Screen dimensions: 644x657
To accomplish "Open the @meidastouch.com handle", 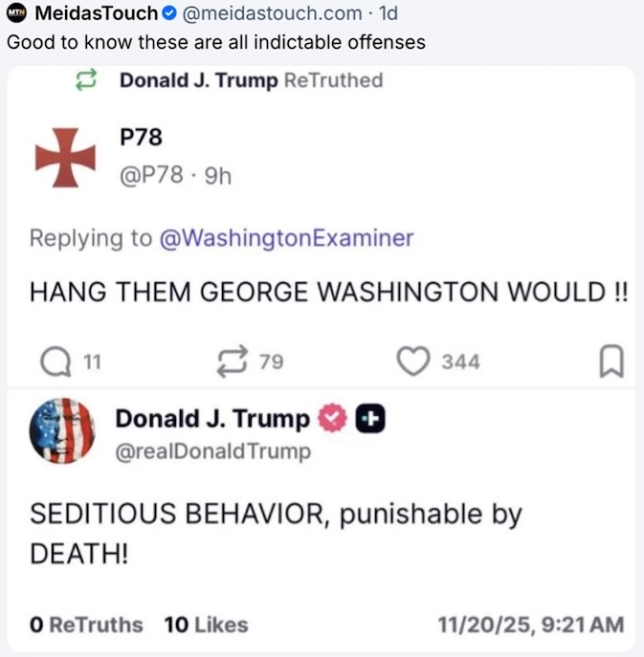I will tap(272, 13).
